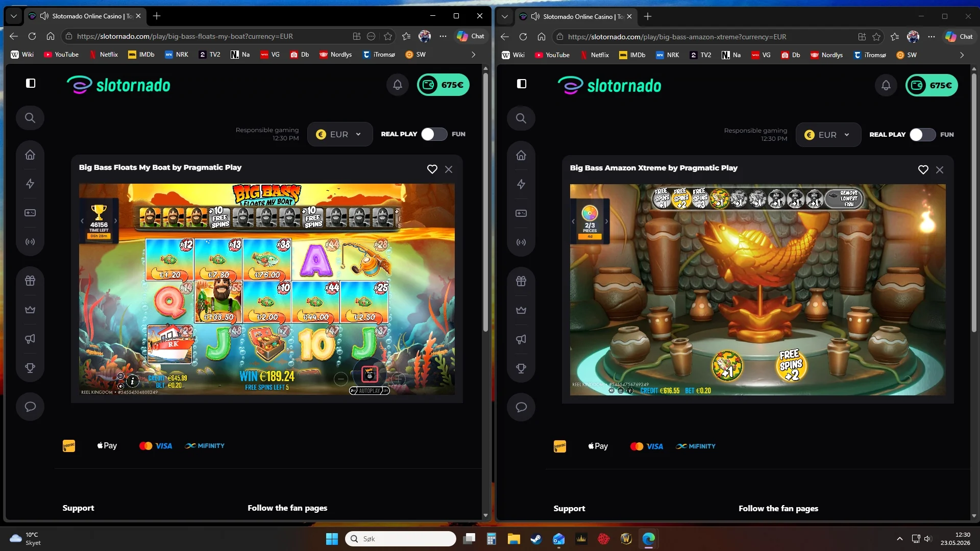Bookmark this page in right browser window
This screenshot has height=551, width=980.
pos(876,37)
